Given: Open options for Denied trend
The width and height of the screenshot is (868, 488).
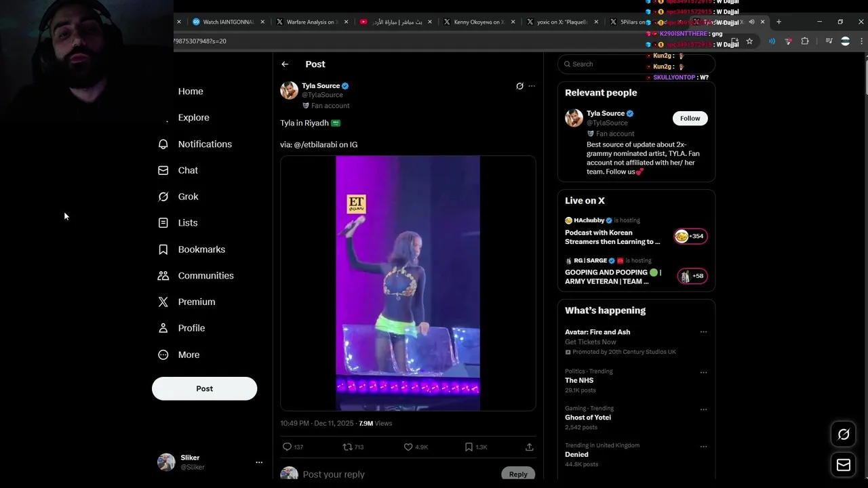Looking at the screenshot, I should tap(703, 447).
